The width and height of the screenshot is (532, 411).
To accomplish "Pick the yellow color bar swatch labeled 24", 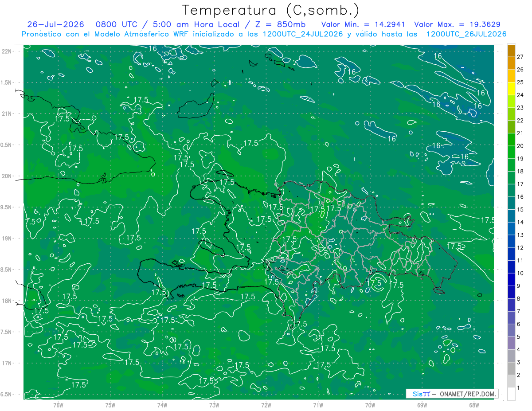I will pyautogui.click(x=511, y=89).
